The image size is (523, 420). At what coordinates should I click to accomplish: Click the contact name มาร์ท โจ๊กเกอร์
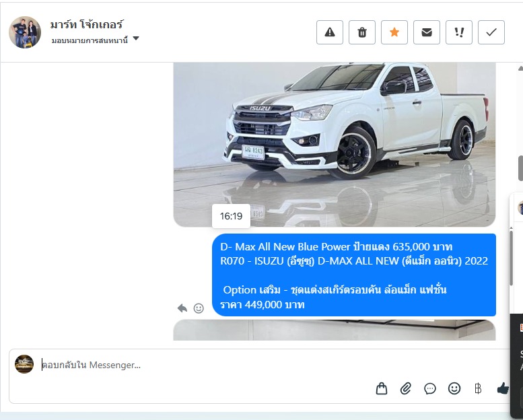(87, 24)
